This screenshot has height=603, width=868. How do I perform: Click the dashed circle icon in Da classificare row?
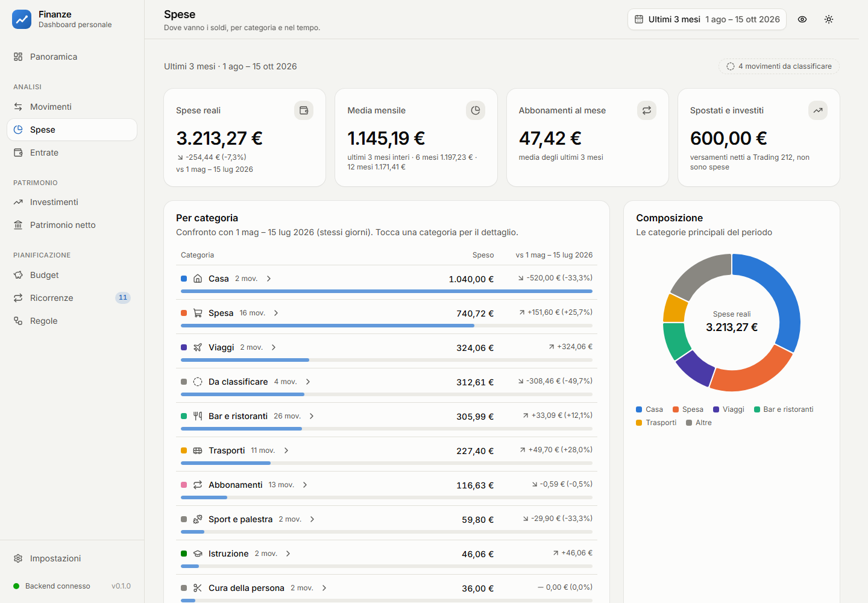point(198,382)
